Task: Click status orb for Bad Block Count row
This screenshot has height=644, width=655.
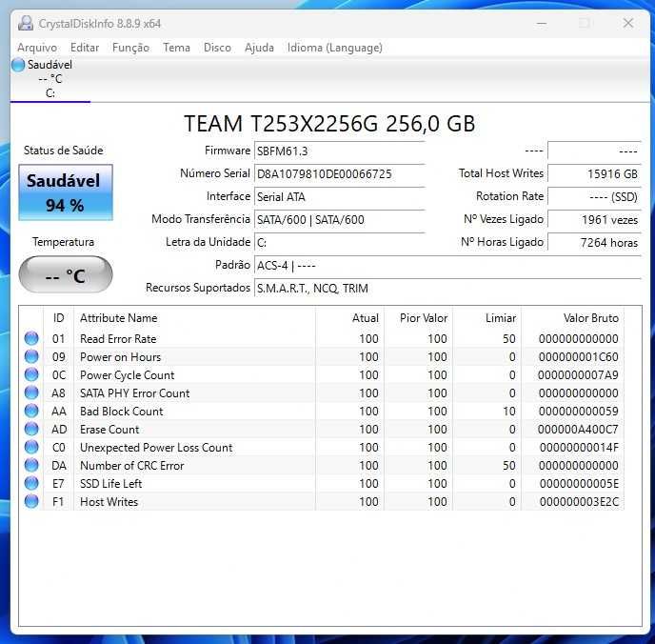Action: pos(31,411)
